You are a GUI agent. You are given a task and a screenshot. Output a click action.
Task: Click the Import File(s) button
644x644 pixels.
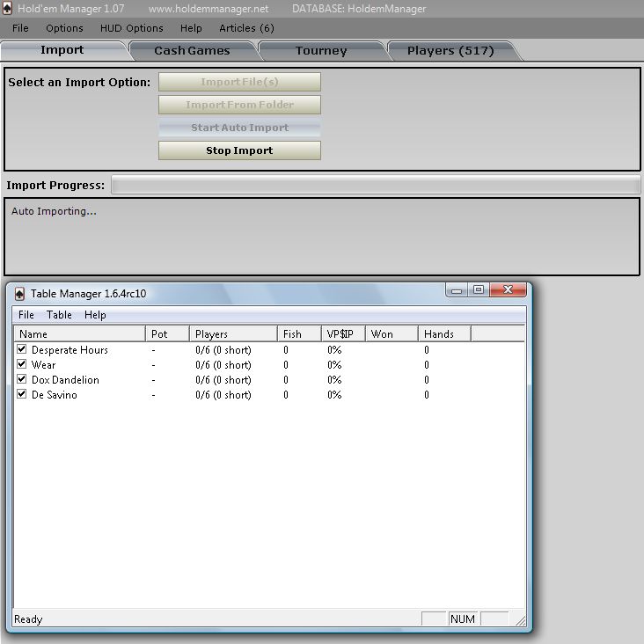239,82
